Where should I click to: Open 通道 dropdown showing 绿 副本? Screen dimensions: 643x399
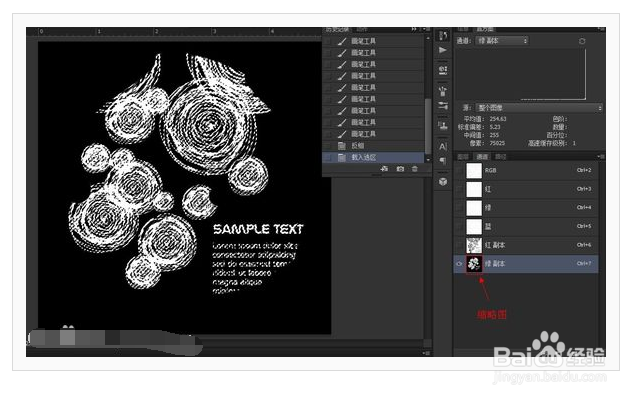(502, 41)
